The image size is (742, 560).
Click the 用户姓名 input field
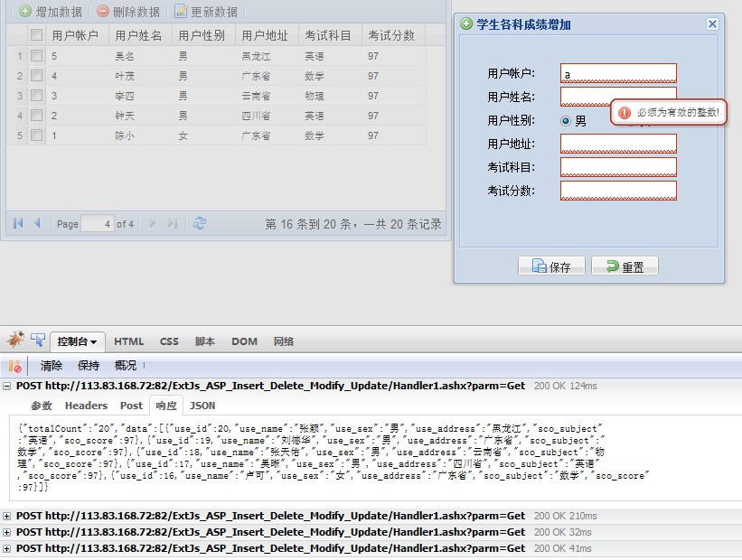618,97
